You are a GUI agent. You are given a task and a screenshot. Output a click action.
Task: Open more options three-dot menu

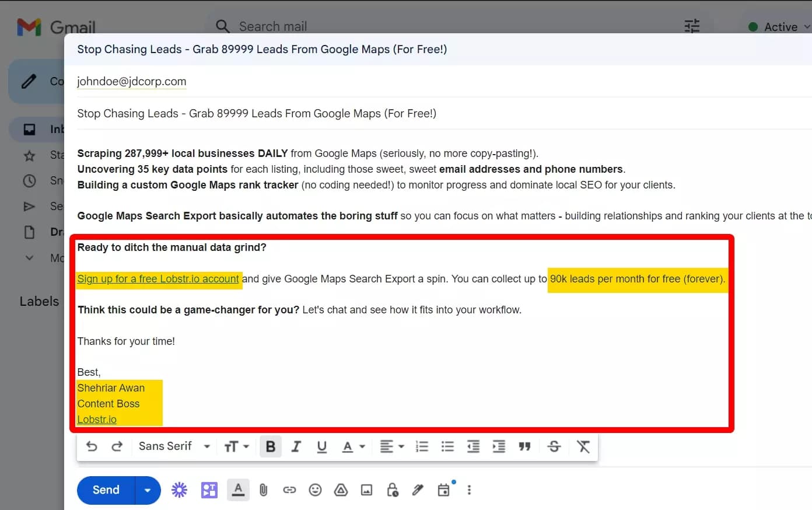pyautogui.click(x=469, y=490)
